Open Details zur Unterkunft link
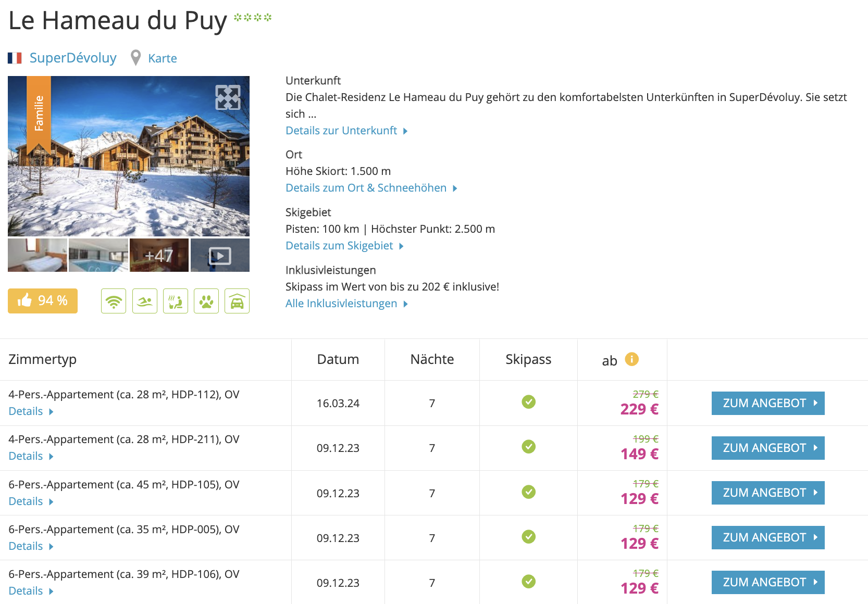868x604 pixels. coord(346,131)
